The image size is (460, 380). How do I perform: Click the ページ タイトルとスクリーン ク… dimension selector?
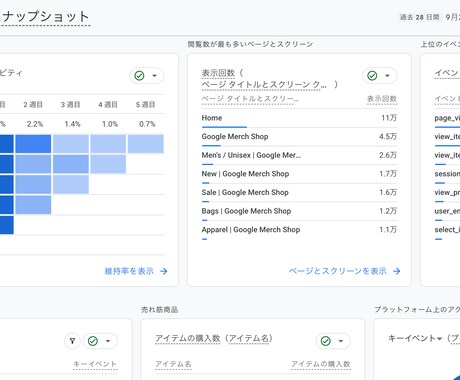click(x=264, y=85)
